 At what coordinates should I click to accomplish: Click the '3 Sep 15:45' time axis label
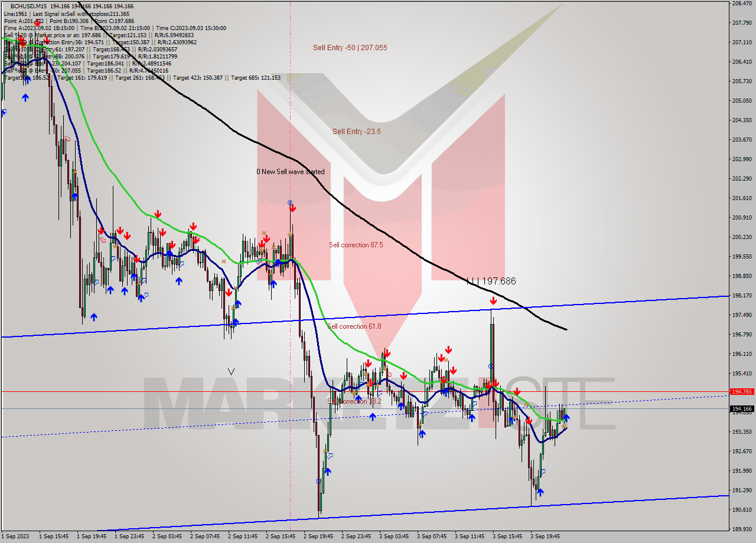tap(507, 537)
